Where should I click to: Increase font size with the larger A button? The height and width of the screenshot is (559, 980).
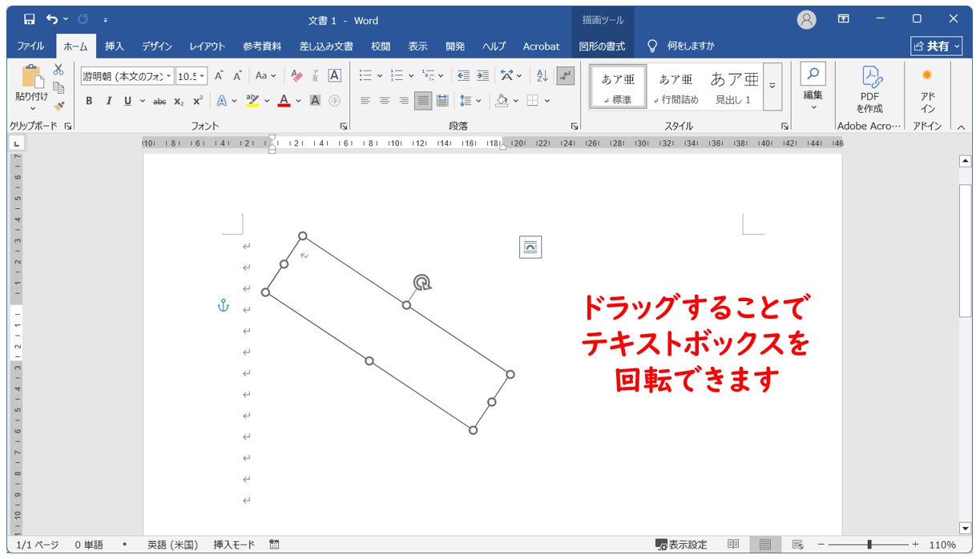pyautogui.click(x=219, y=76)
